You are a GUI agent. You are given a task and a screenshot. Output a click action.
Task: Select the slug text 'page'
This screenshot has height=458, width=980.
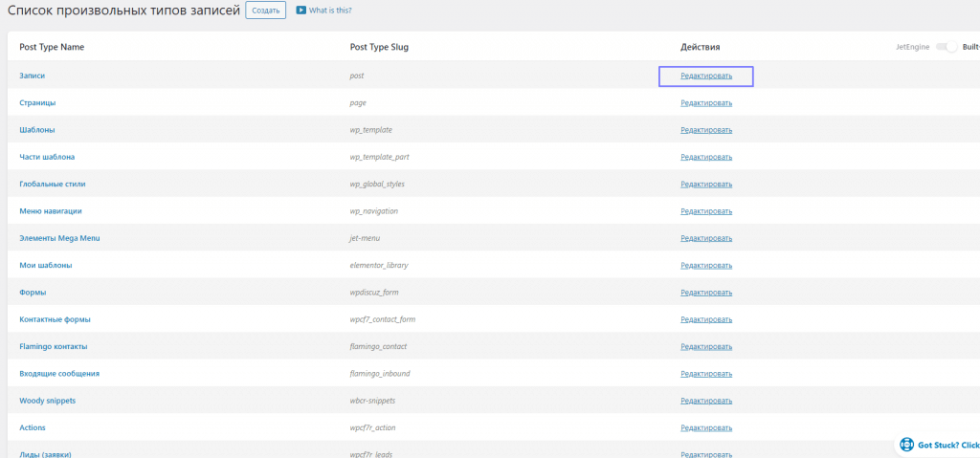358,103
